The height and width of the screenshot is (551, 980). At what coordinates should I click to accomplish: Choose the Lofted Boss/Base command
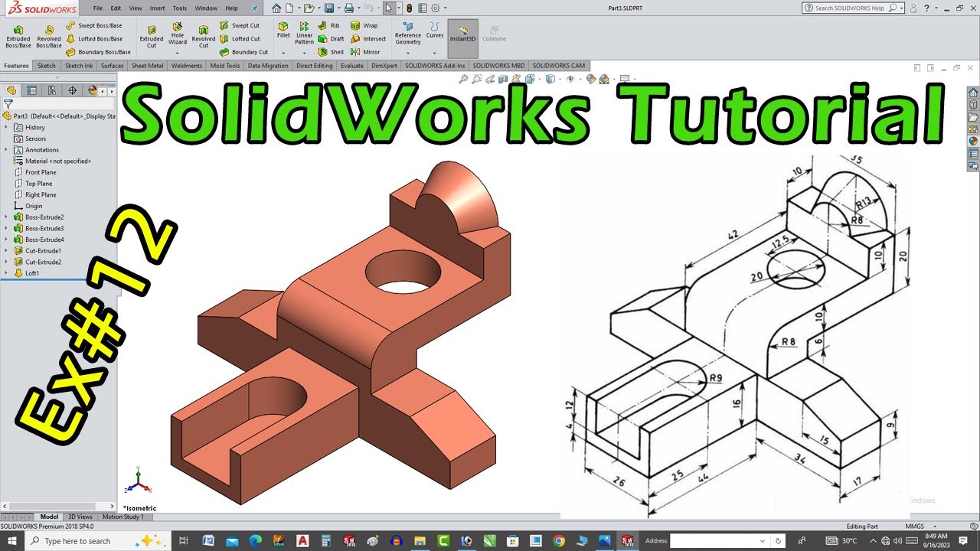click(93, 38)
